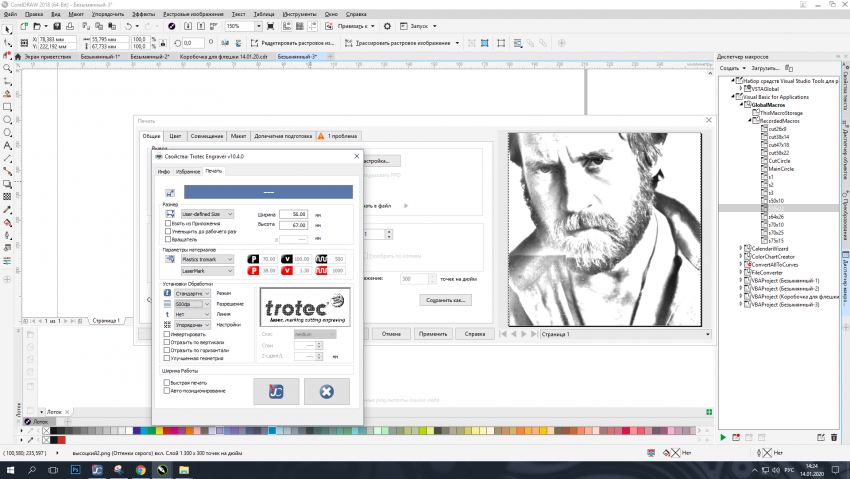850x479 pixels.
Task: Enable the Инвертировать checkbox
Action: [166, 334]
